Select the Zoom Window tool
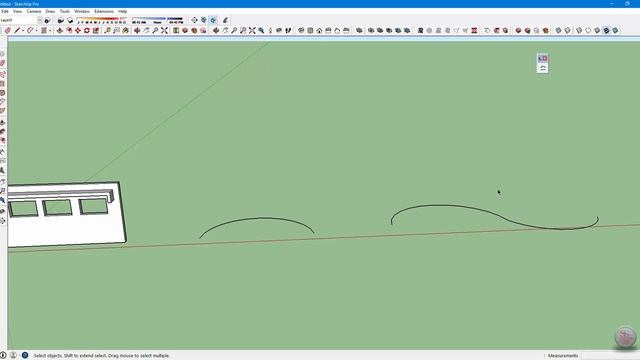Viewport: 640px width, 360px height. (x=243, y=31)
